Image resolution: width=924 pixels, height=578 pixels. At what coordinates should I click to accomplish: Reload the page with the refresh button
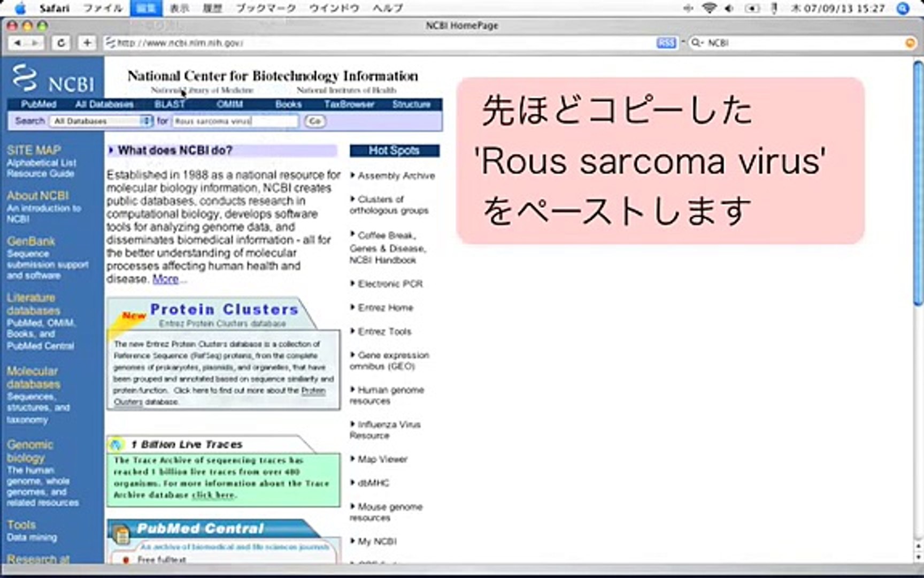tap(61, 43)
